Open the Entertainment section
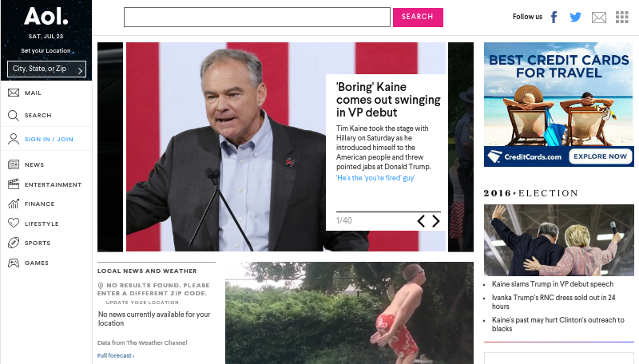 point(53,184)
